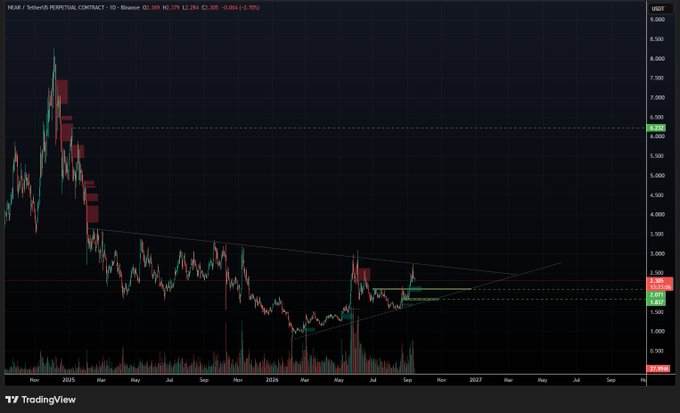The image size is (680, 413).
Task: Select the green 2.071 price label
Action: [655, 295]
